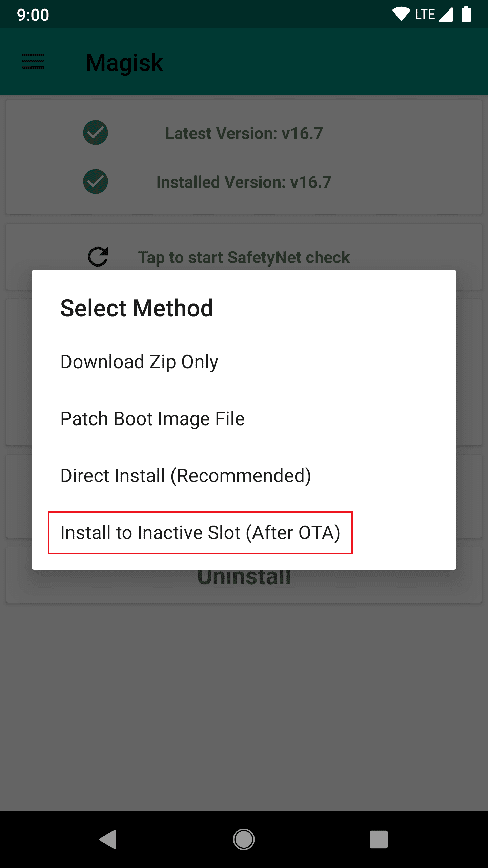Choose Install to Inactive Slot (After OTA)

click(200, 533)
